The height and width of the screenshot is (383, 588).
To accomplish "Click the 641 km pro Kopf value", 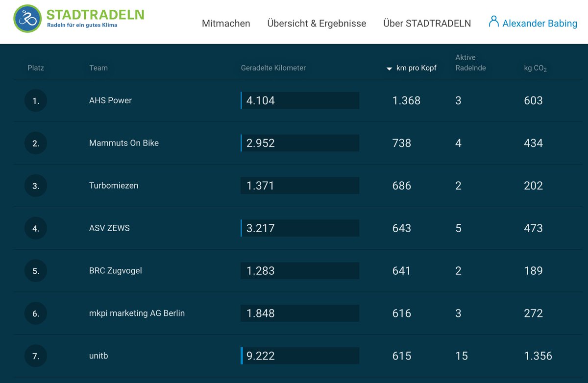I will [x=402, y=271].
